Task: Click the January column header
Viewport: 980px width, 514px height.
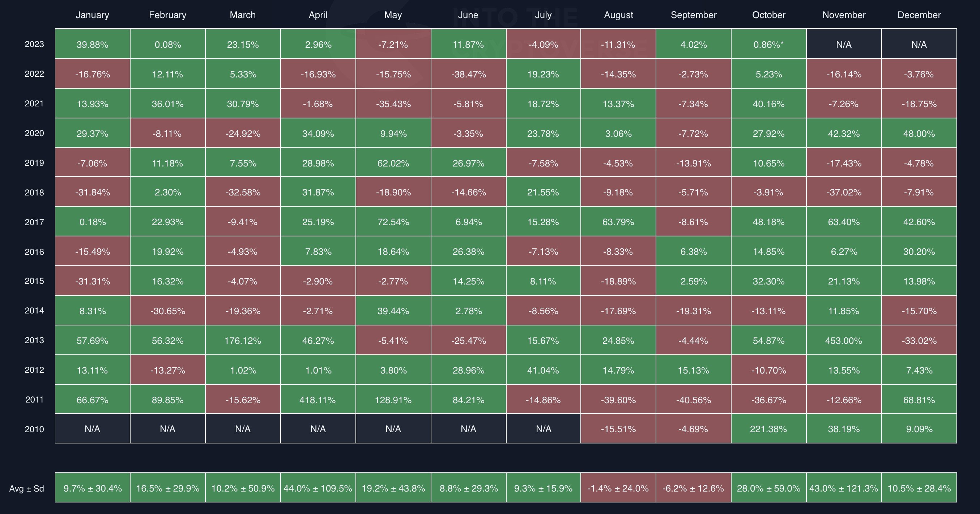Action: coord(93,15)
